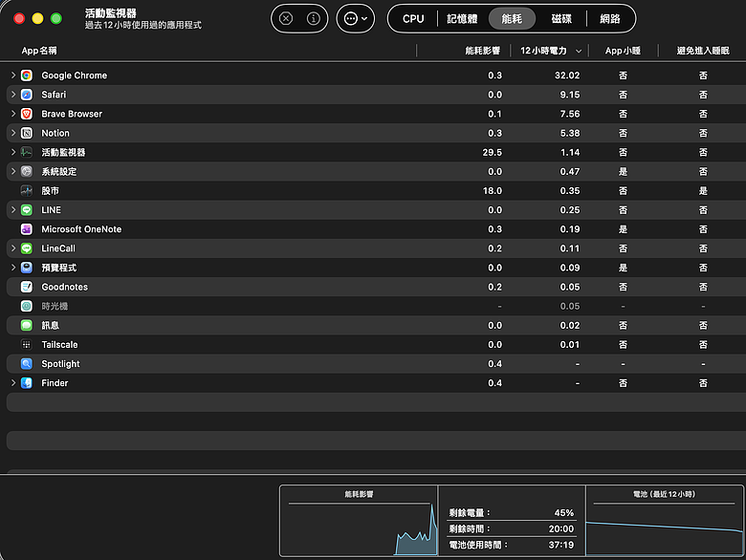Expand the 系統設定 row

click(13, 172)
